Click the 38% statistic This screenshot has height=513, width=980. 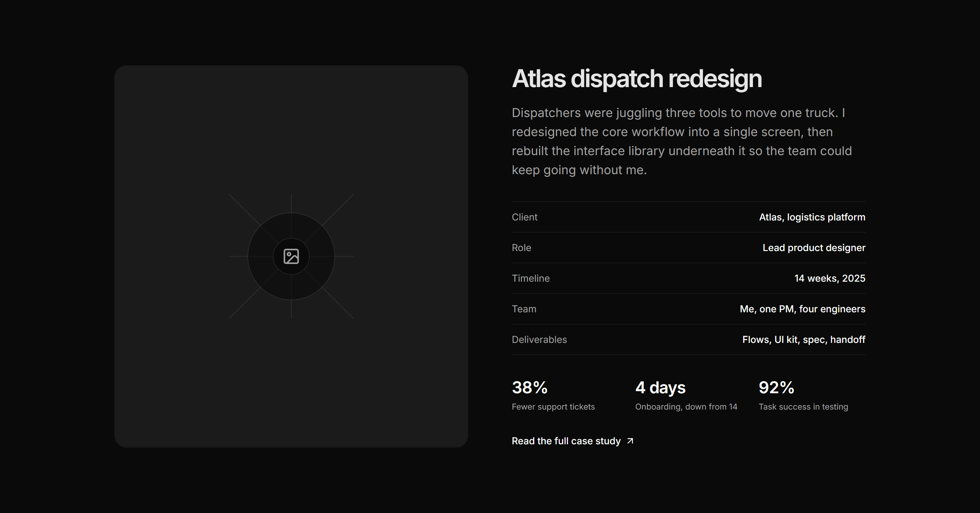[x=529, y=387]
